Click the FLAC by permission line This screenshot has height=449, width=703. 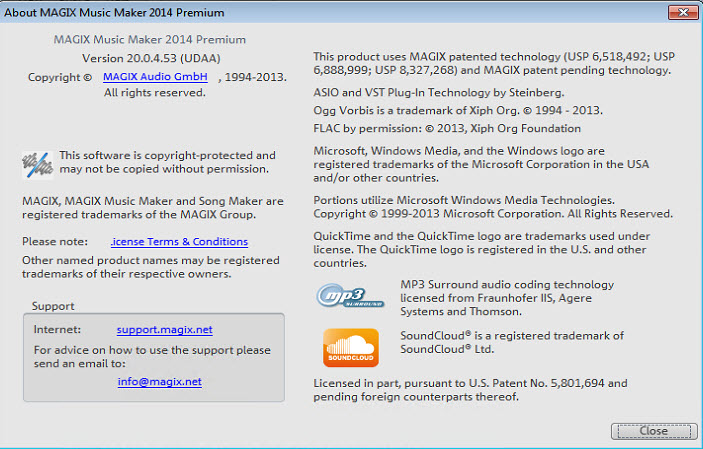447,129
